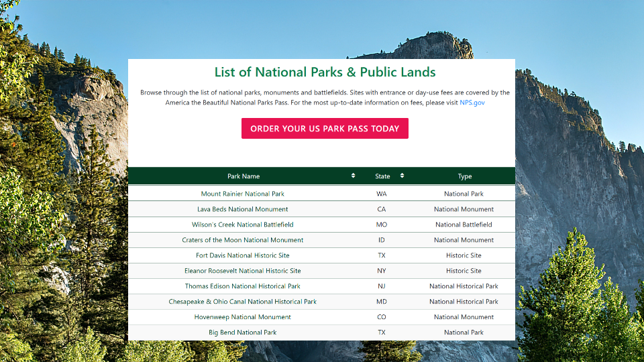Click the MO state cell
This screenshot has width=644, height=362.
pyautogui.click(x=382, y=225)
